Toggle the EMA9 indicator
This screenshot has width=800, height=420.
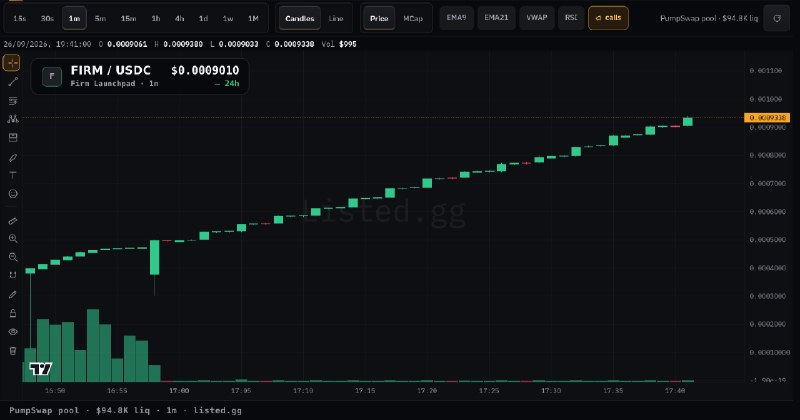point(456,18)
